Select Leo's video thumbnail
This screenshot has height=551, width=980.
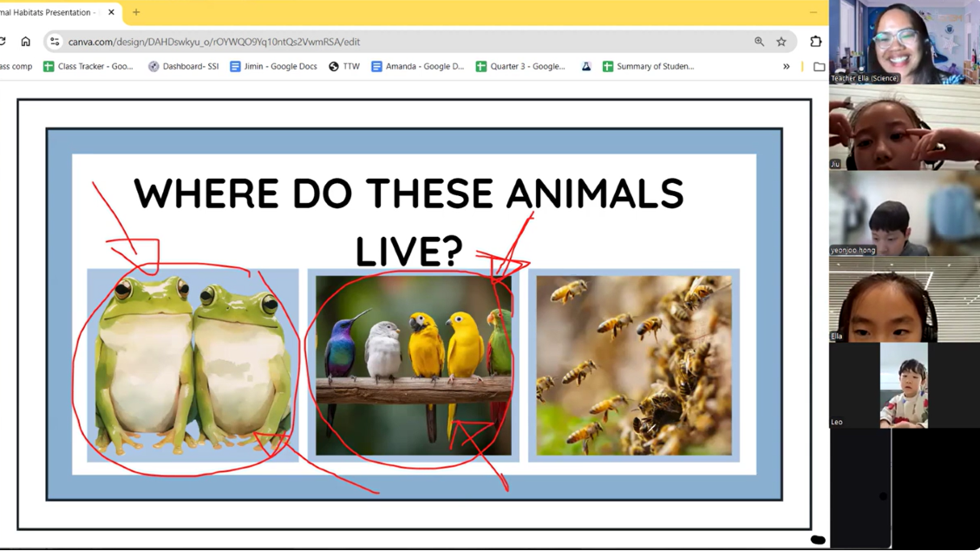point(904,385)
